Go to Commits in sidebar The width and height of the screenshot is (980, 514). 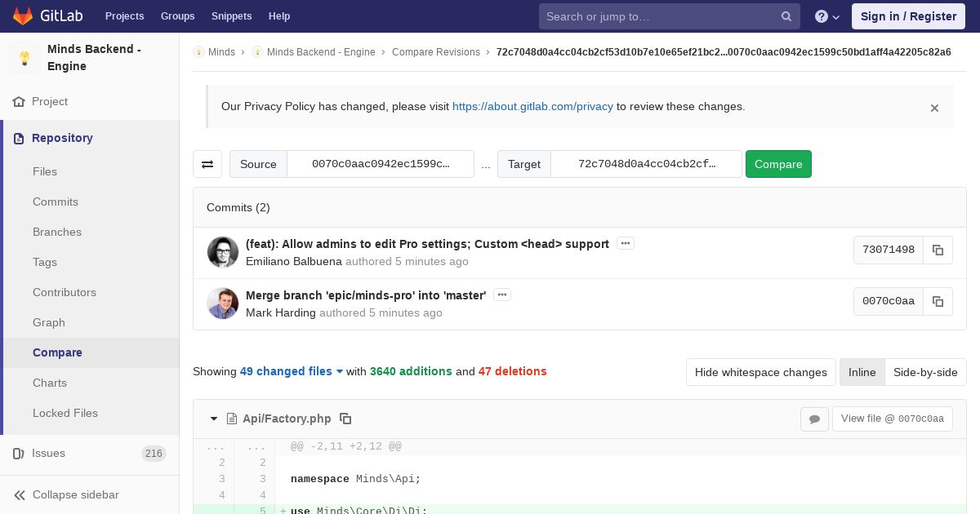point(56,202)
